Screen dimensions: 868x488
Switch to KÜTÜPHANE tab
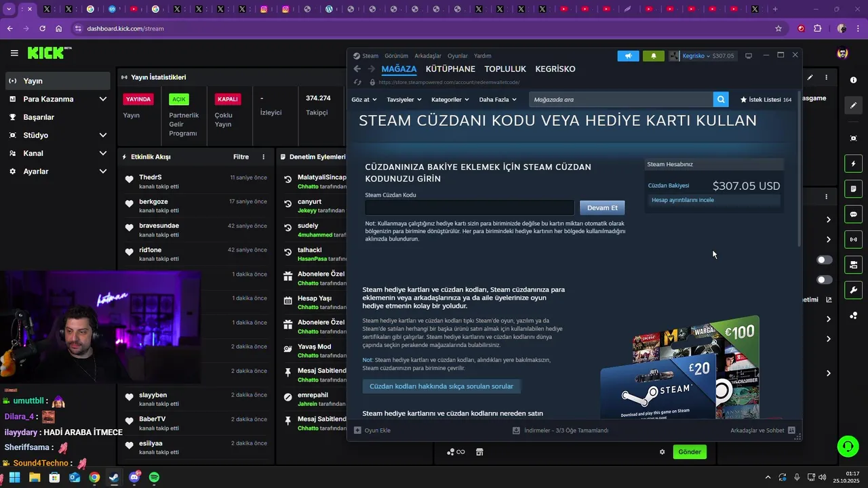click(x=450, y=69)
